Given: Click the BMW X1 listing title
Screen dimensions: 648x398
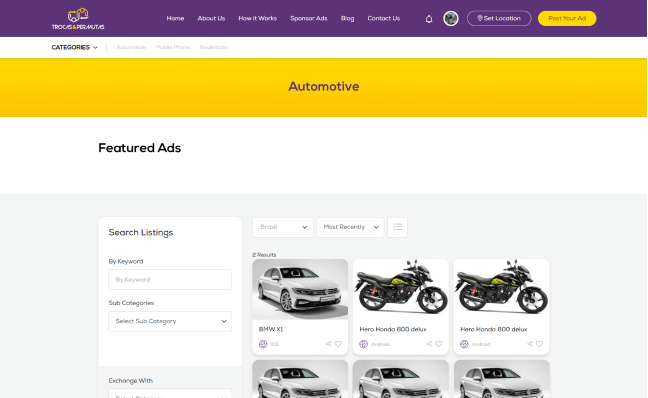Looking at the screenshot, I should tap(271, 329).
